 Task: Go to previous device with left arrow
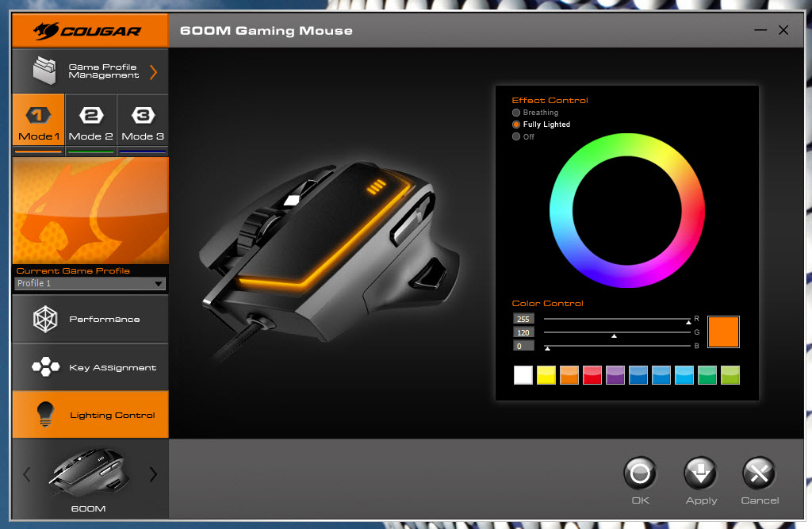point(26,474)
